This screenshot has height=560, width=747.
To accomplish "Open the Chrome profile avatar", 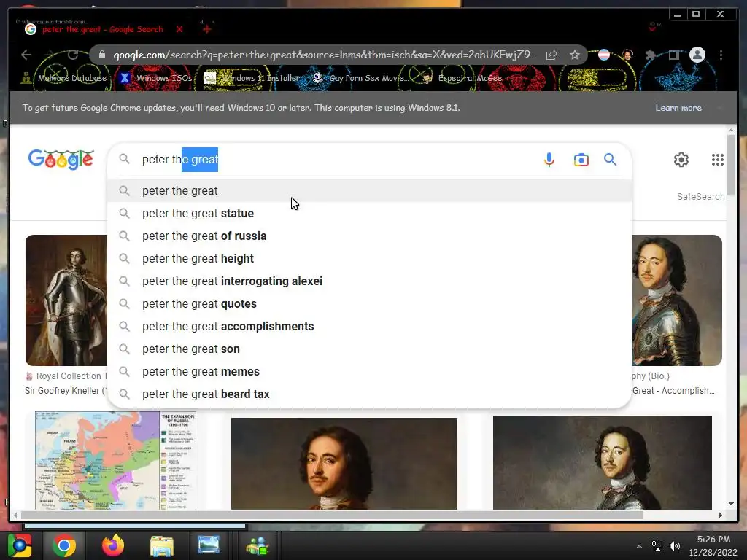I will (x=697, y=55).
